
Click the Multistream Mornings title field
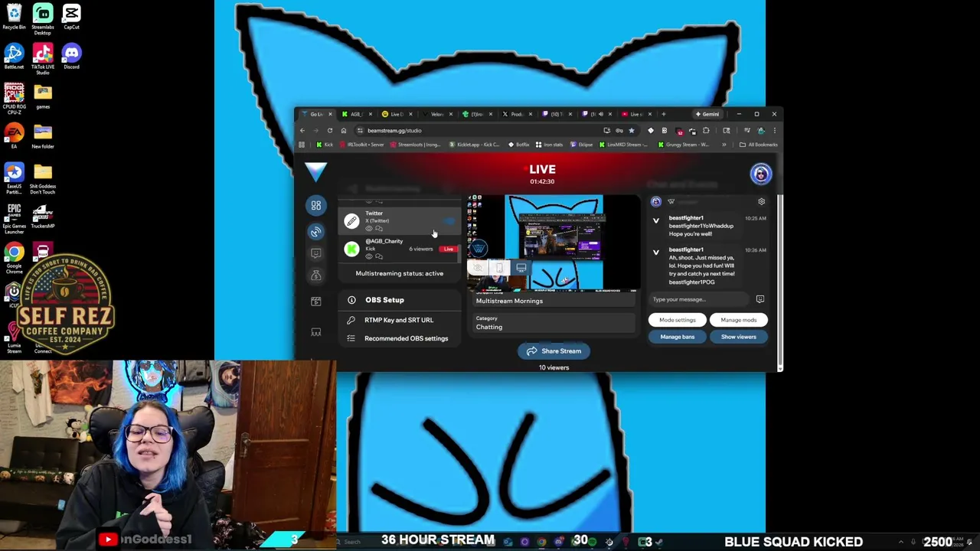tap(554, 301)
